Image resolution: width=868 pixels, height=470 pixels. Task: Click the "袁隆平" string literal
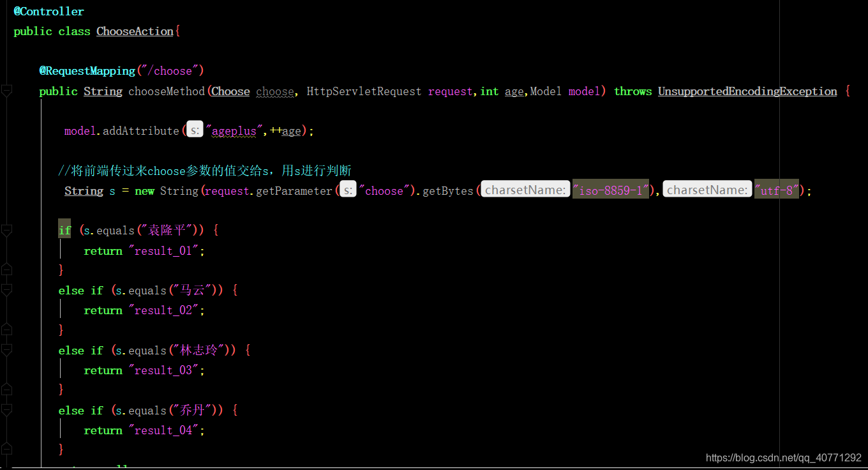click(x=170, y=231)
